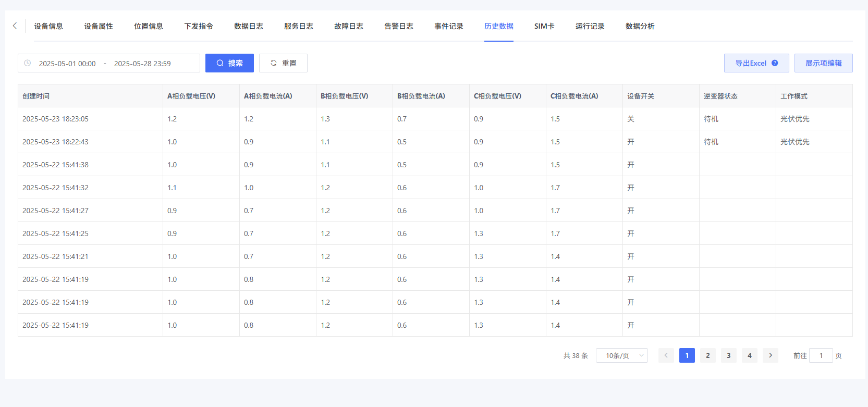Export data with 导出Excel button
The height and width of the screenshot is (407, 868).
pyautogui.click(x=750, y=63)
